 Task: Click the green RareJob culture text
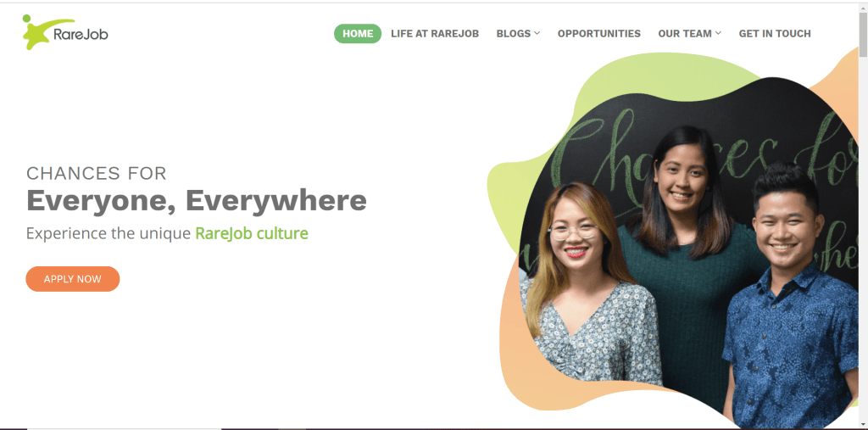252,233
